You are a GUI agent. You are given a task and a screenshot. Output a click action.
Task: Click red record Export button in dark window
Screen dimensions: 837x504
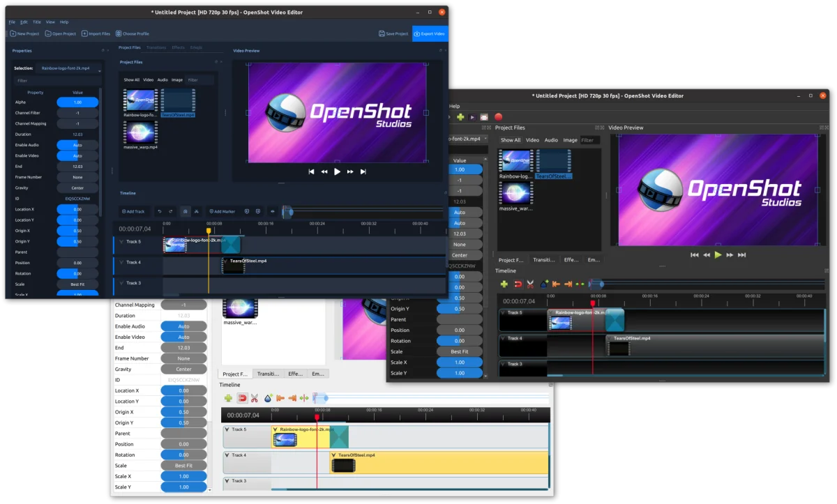coord(498,117)
